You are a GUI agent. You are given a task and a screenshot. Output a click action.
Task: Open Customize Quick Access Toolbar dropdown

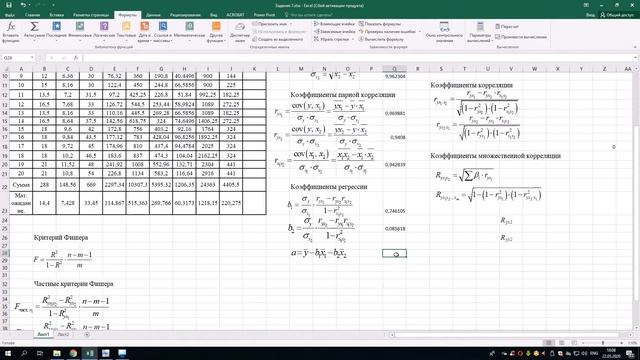[53, 5]
